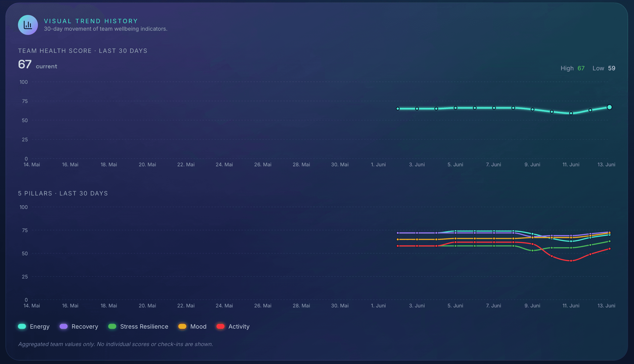Click the health score point at 5. Juni
The height and width of the screenshot is (364, 634).
click(x=455, y=108)
